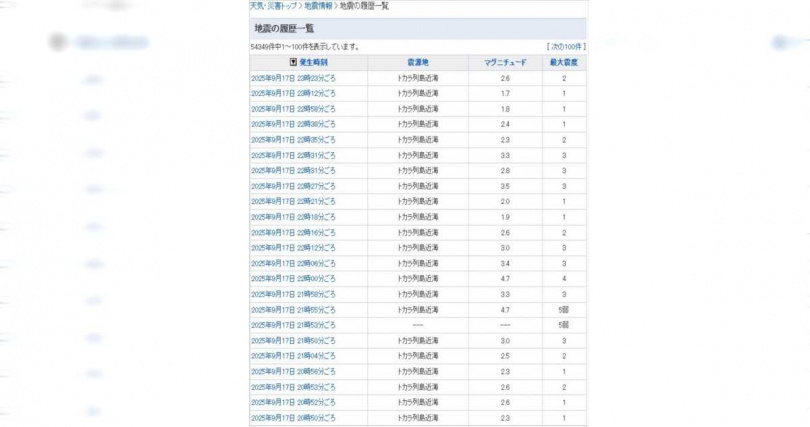Click the dashes under マグニチュード in 21時53分 row
The height and width of the screenshot is (427, 810).
(505, 325)
